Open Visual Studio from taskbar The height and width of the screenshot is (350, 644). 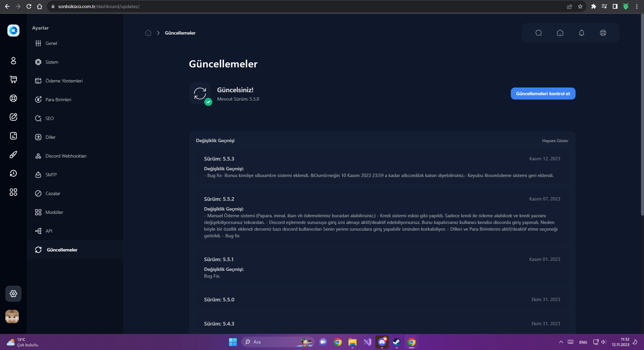[367, 342]
